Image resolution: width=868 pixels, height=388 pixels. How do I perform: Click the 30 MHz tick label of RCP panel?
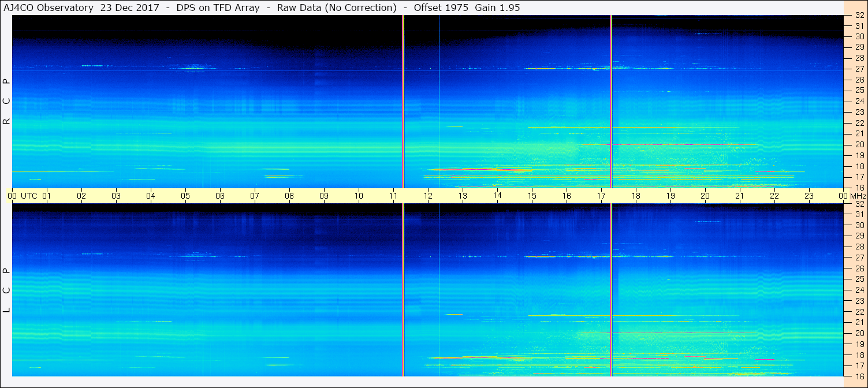click(859, 36)
